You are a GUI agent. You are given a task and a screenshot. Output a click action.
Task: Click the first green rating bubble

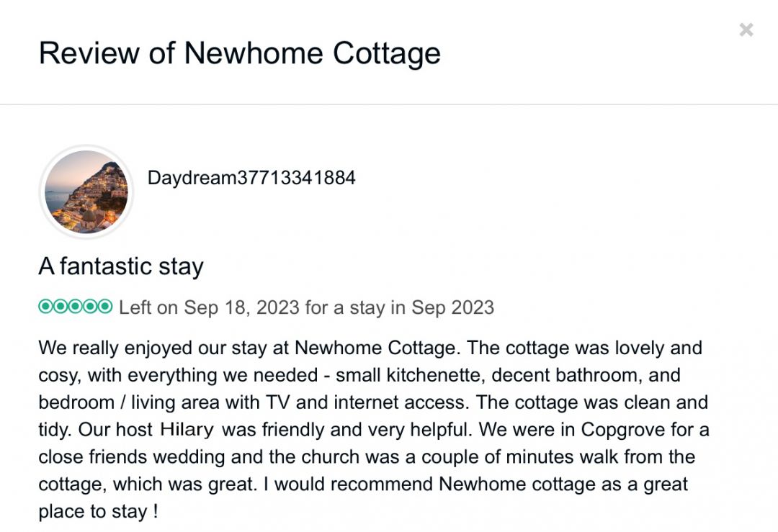[x=45, y=307]
